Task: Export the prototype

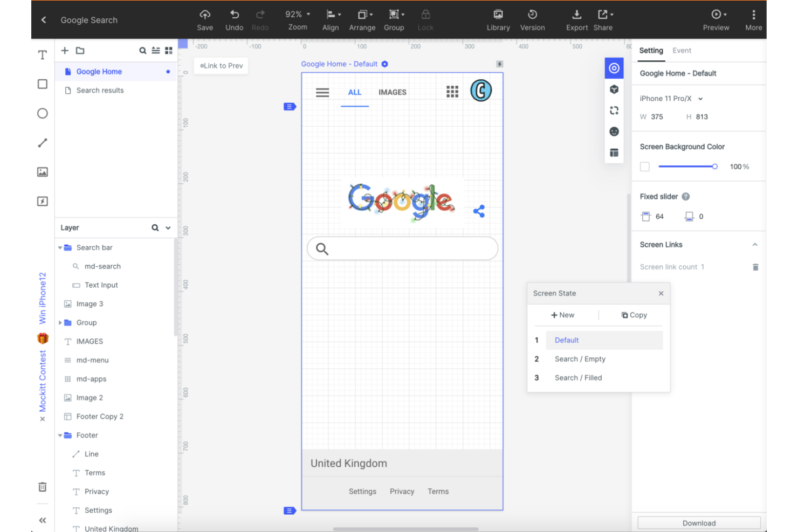Action: click(x=576, y=20)
